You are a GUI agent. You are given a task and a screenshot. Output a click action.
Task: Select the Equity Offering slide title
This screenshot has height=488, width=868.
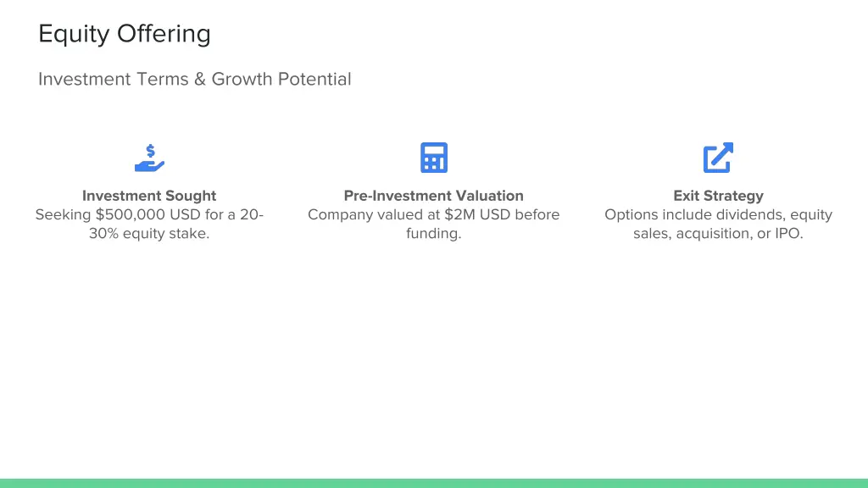click(125, 34)
